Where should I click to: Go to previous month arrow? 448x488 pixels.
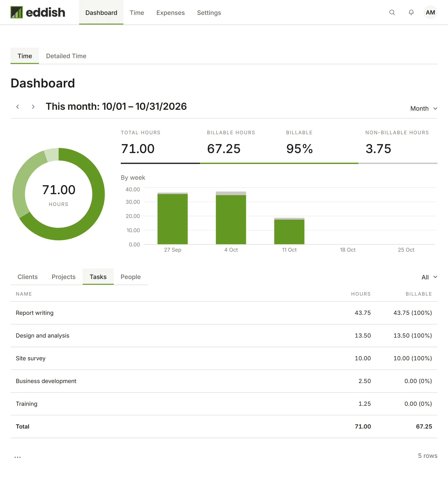pos(17,107)
